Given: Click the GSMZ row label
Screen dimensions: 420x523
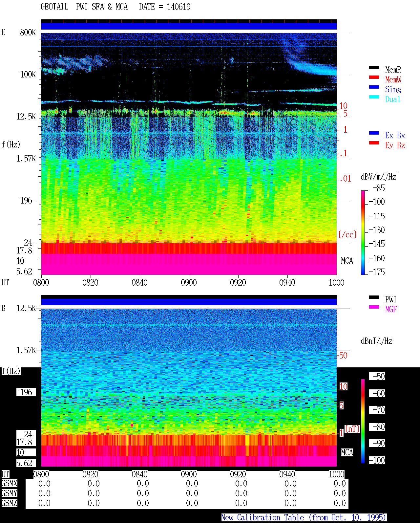Looking at the screenshot, I should (x=9, y=503).
